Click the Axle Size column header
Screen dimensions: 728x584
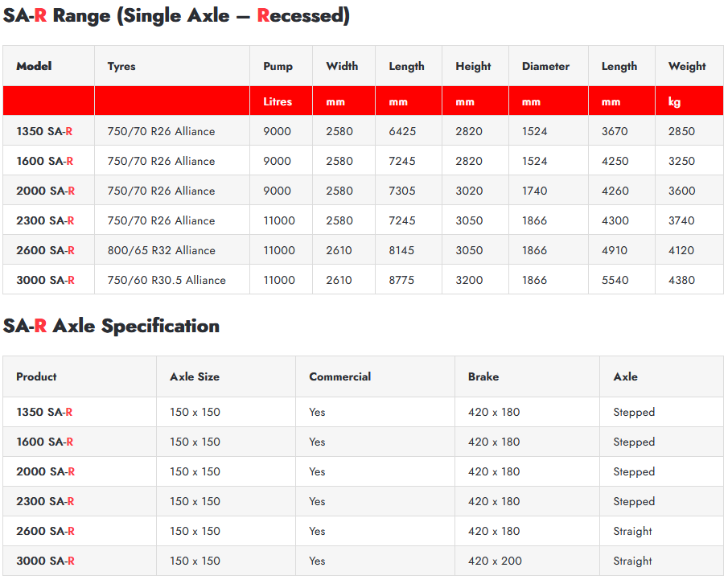tap(195, 376)
